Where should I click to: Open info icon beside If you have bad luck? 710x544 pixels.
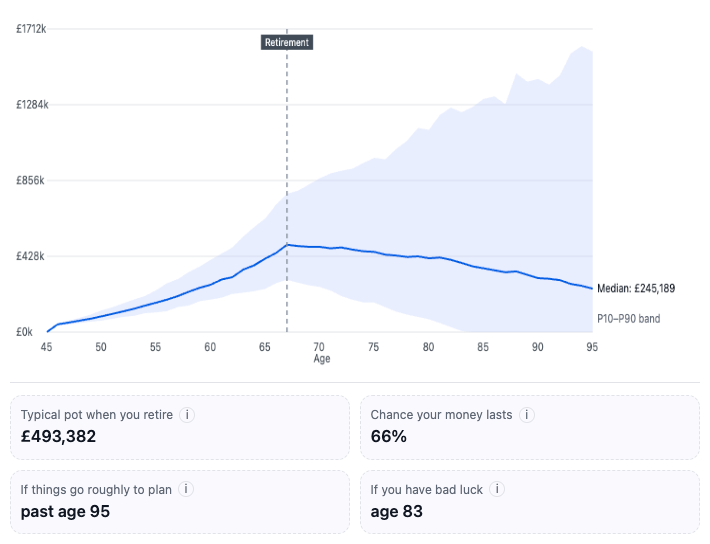[497, 489]
